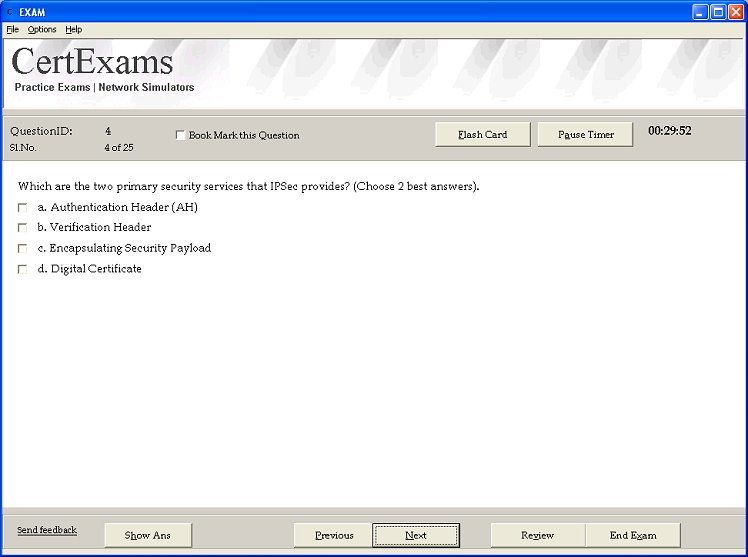Image resolution: width=748 pixels, height=557 pixels.
Task: Maximize the EXAM window
Action: tap(718, 11)
